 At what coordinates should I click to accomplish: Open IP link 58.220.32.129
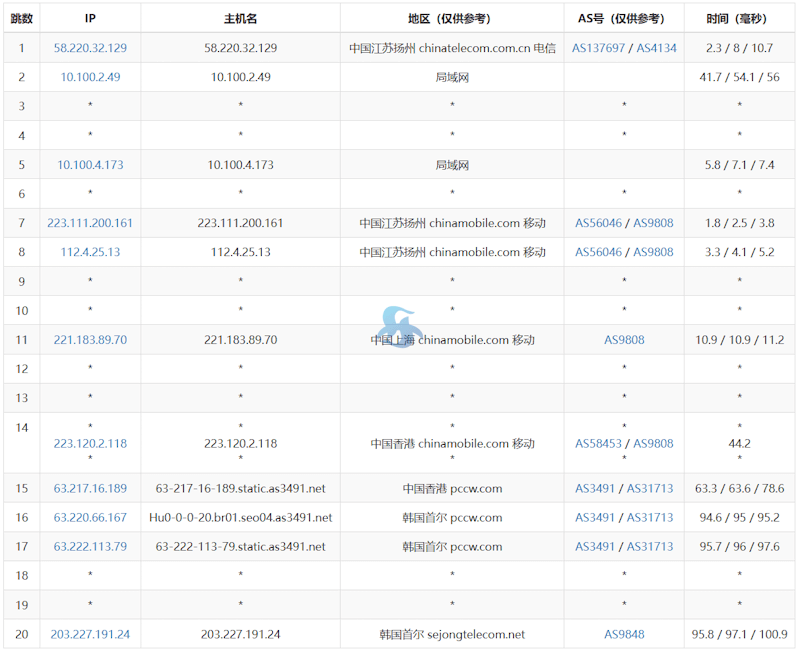[90, 48]
